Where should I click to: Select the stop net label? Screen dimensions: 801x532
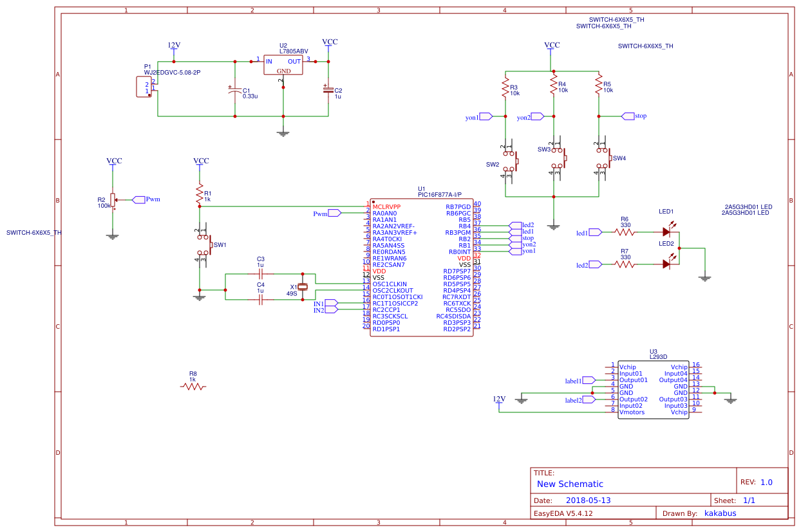[628, 116]
